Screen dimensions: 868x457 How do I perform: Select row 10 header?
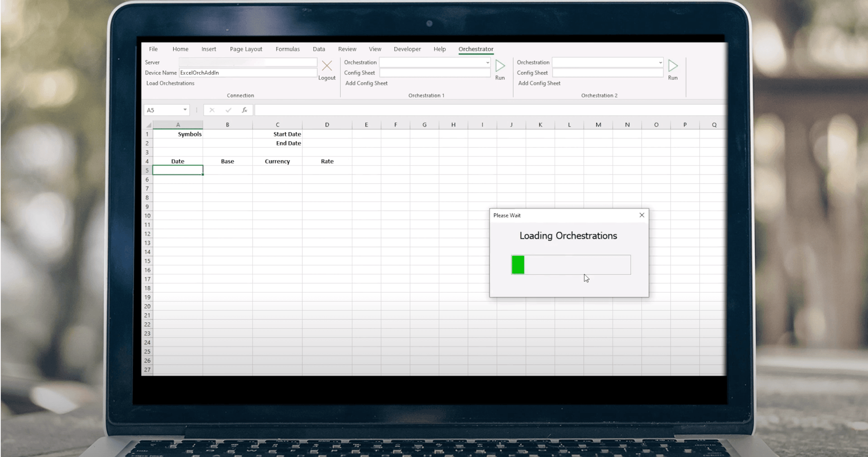click(x=147, y=215)
